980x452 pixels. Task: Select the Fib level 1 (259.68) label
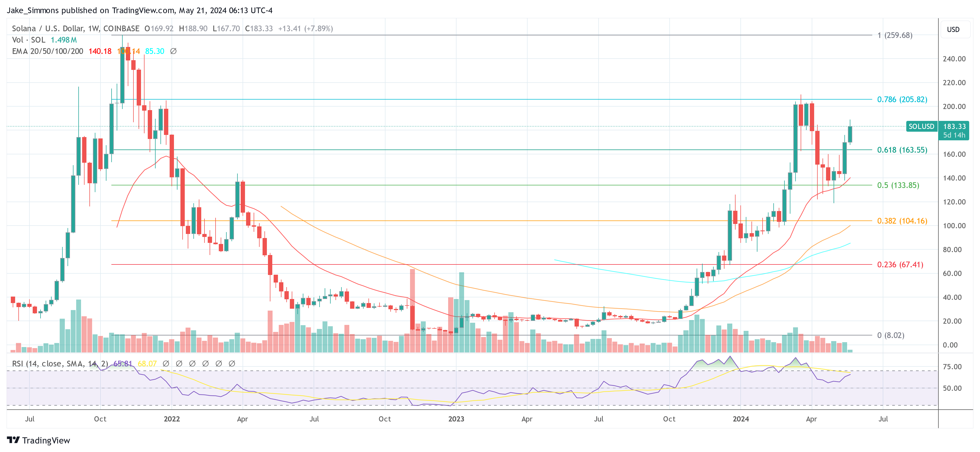click(895, 35)
